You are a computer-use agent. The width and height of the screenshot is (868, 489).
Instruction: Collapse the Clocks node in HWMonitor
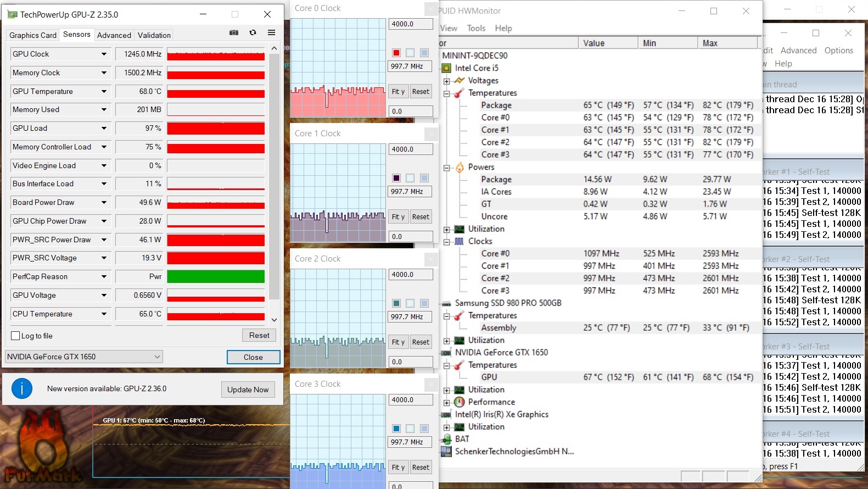pos(446,242)
